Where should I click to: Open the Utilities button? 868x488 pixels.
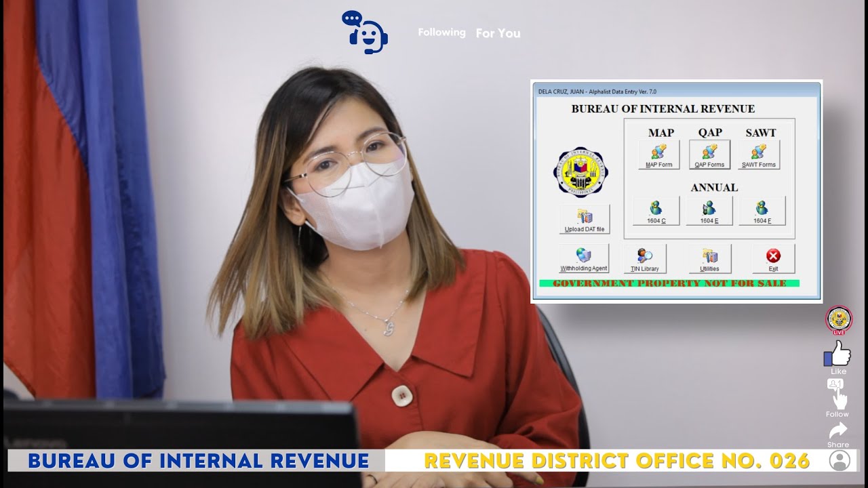[710, 259]
